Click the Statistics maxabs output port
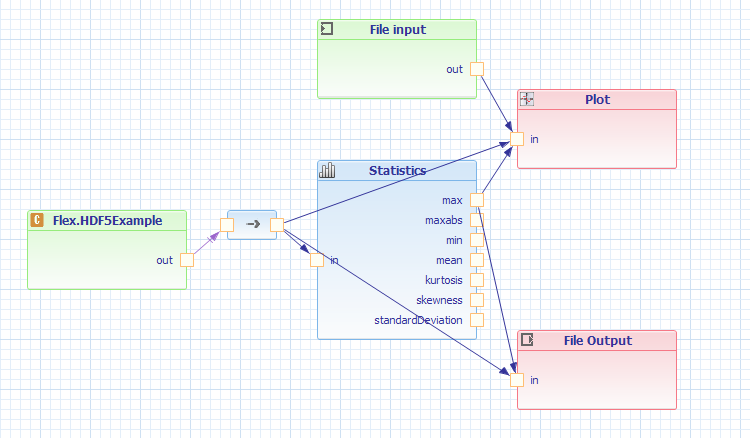Screen dimensions: 750x438 click(477, 220)
